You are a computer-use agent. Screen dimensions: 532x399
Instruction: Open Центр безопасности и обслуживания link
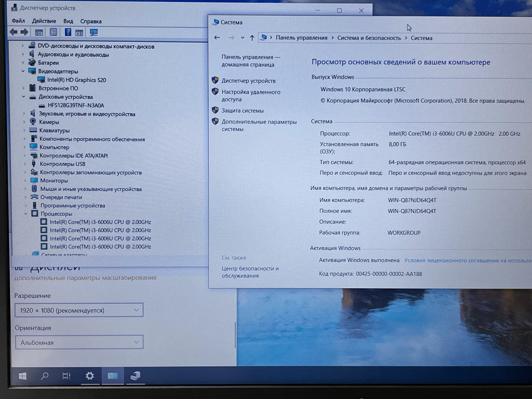coord(250,272)
